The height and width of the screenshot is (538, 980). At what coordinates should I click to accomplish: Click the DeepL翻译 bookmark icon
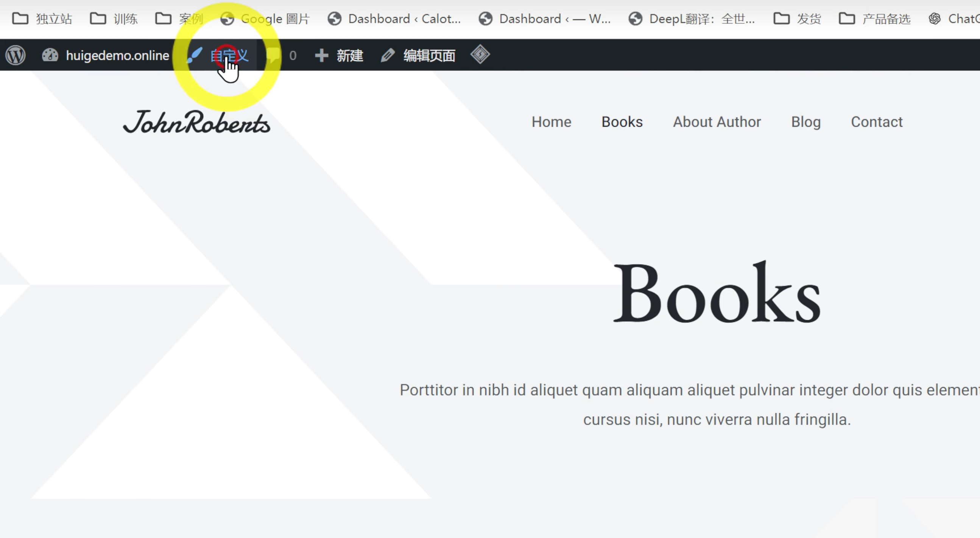click(636, 19)
